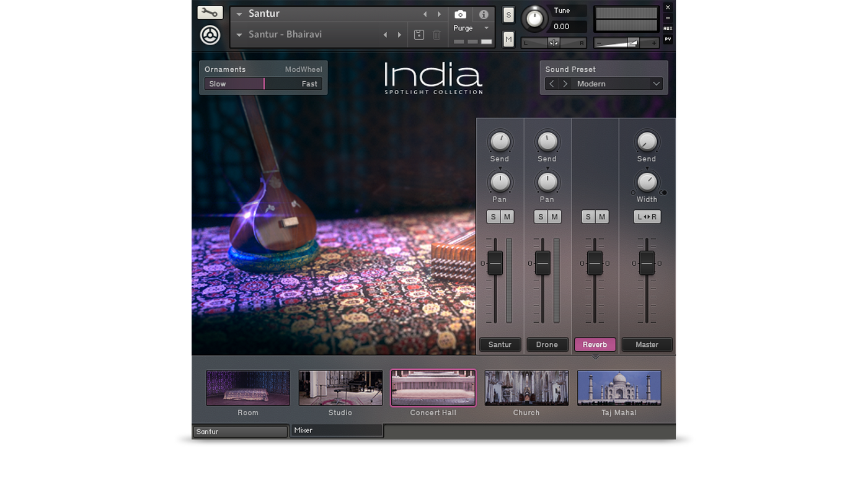Click the Santur channel Send knob
Screen dimensions: 868x498
500,142
